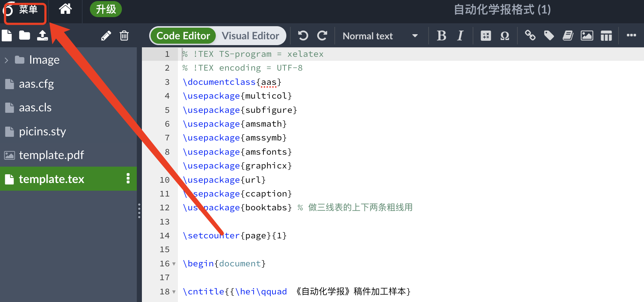Click the green 升级 upgrade button

point(106,9)
